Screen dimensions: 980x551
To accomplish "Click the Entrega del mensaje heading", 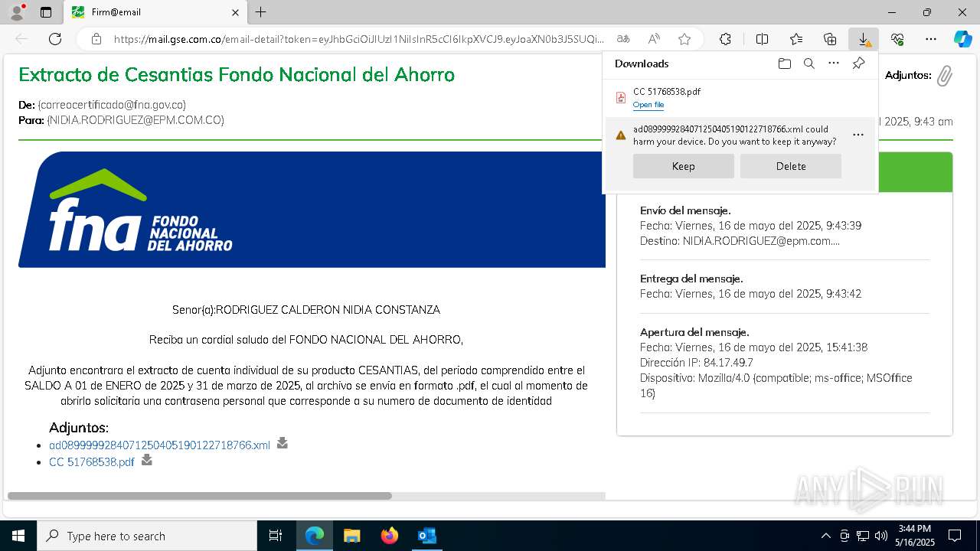I will (691, 279).
